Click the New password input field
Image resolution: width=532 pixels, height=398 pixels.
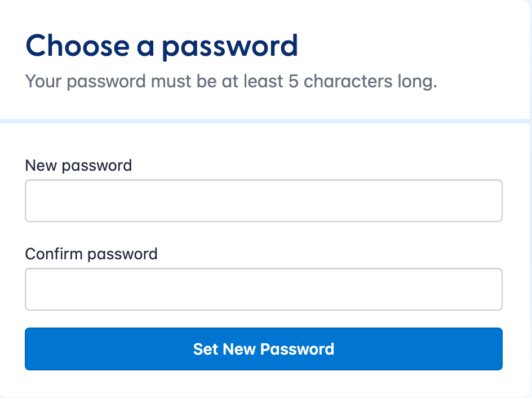coord(263,201)
